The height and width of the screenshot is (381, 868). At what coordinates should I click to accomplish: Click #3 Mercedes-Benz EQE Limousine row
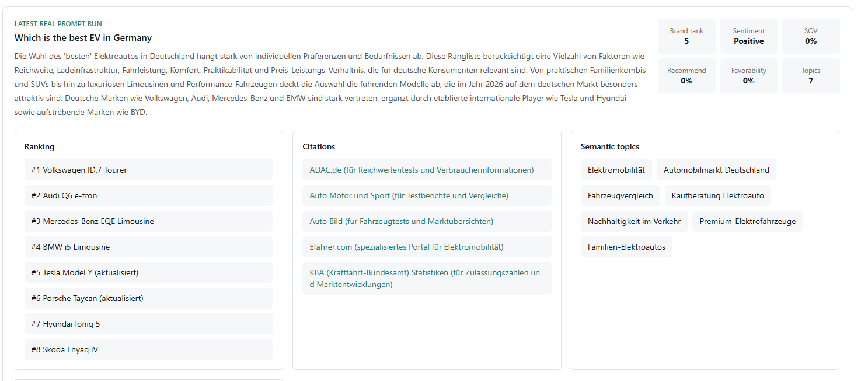[x=149, y=221]
